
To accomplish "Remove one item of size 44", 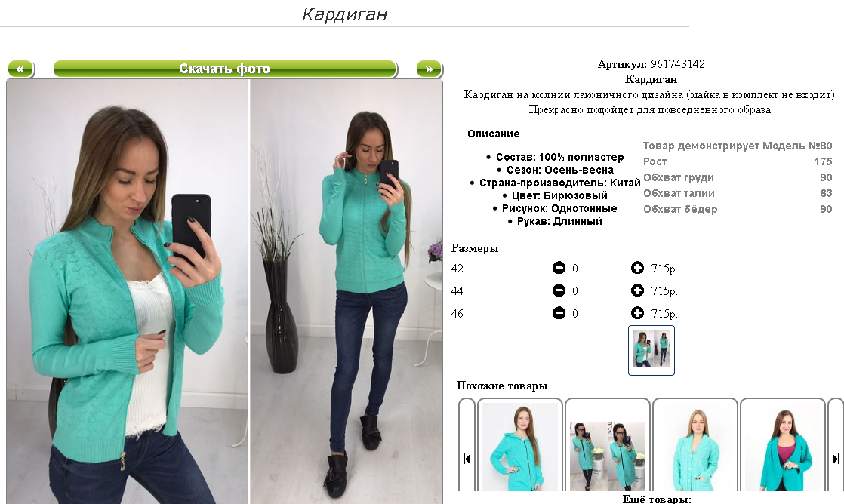I will (559, 290).
